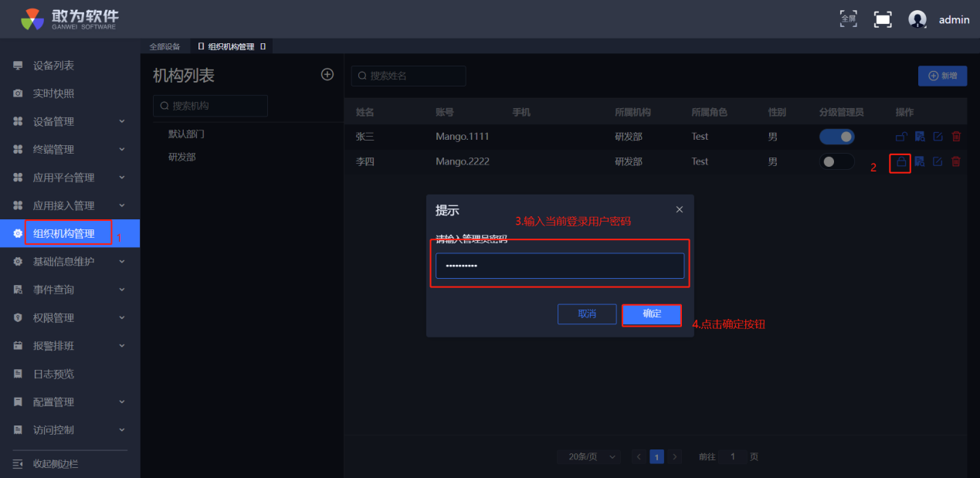
Task: Click the 新增 button
Action: (x=942, y=76)
